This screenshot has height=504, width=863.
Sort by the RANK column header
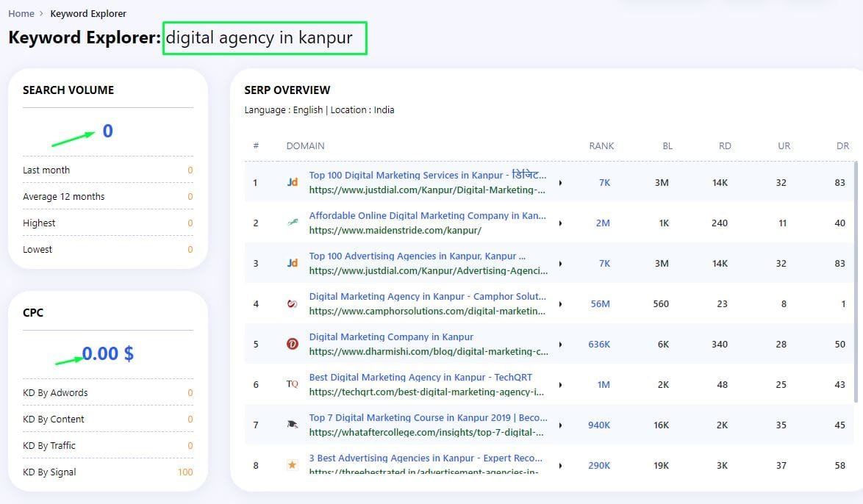coord(601,145)
